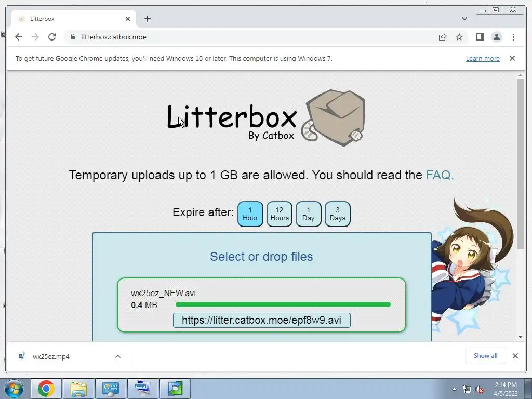This screenshot has height=399, width=532.
Task: Click the scrollbar down arrow
Action: [x=521, y=337]
